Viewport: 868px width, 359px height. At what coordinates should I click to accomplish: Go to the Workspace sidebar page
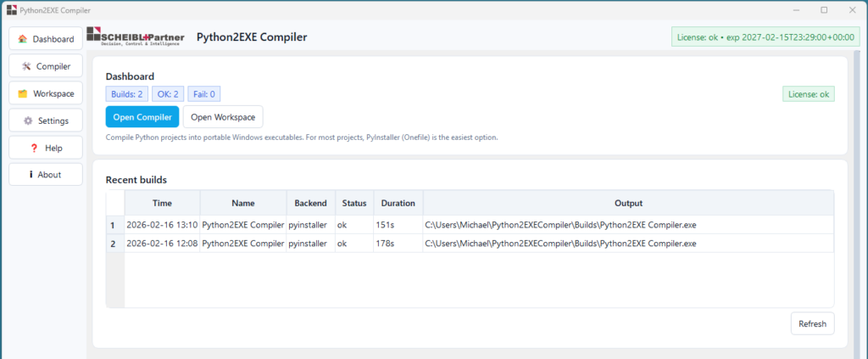coord(46,93)
